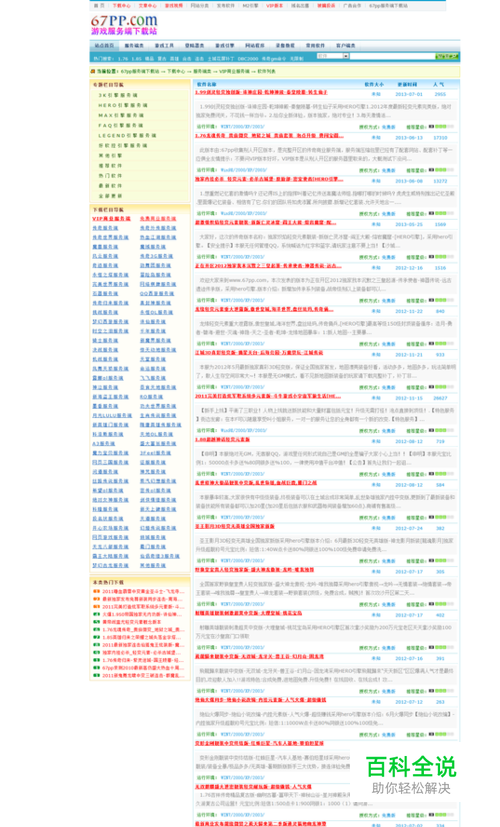
Task: Open the 1.99 software title dated 2013-07-01
Action: (x=261, y=92)
